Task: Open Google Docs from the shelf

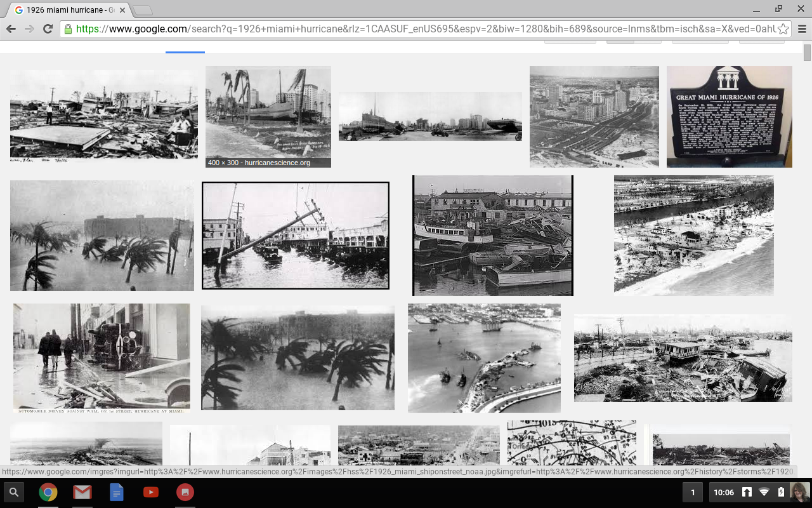Action: (117, 491)
